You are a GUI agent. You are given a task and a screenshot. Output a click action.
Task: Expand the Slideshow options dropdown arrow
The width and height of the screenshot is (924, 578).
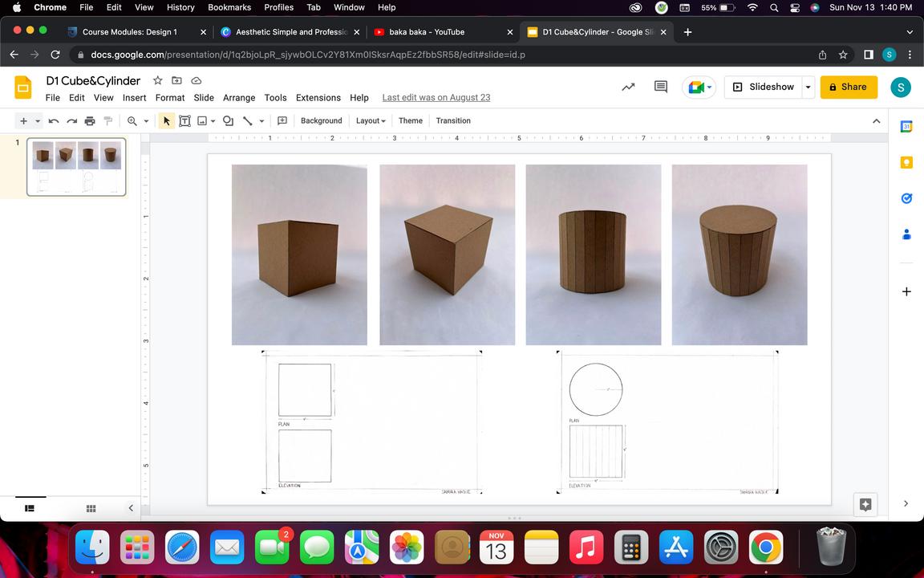click(x=808, y=87)
